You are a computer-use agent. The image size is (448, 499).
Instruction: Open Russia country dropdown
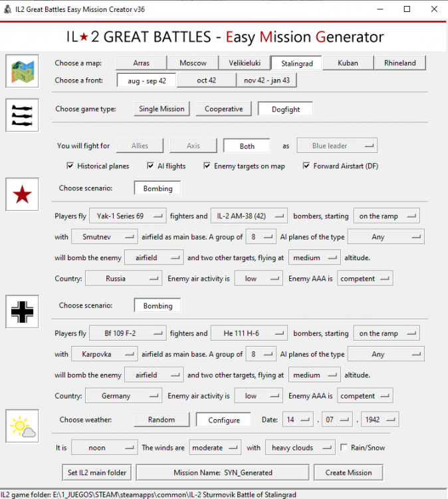tap(124, 279)
